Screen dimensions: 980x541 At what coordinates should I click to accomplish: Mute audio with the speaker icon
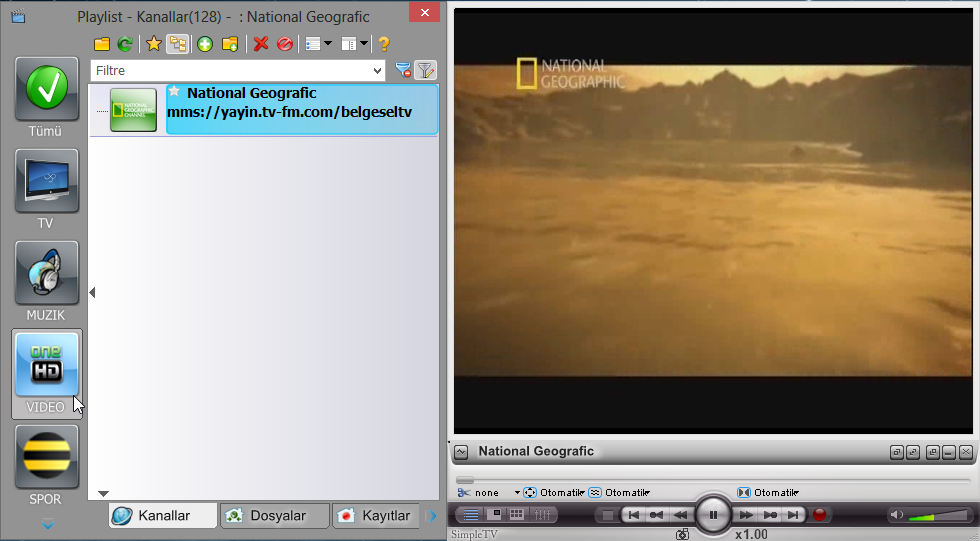896,515
